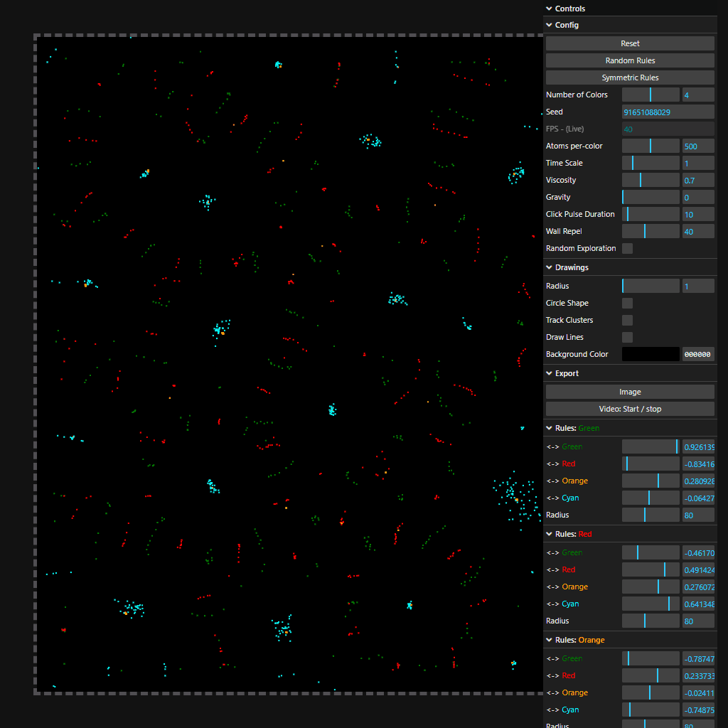Adjust Orange rules Cyan interaction slider
This screenshot has height=728, width=728.
(x=651, y=710)
